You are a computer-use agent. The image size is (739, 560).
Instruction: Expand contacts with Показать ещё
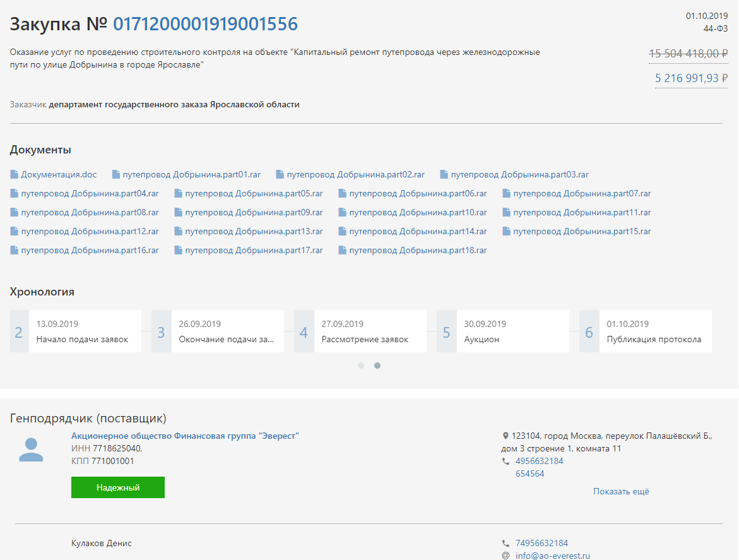tap(621, 492)
